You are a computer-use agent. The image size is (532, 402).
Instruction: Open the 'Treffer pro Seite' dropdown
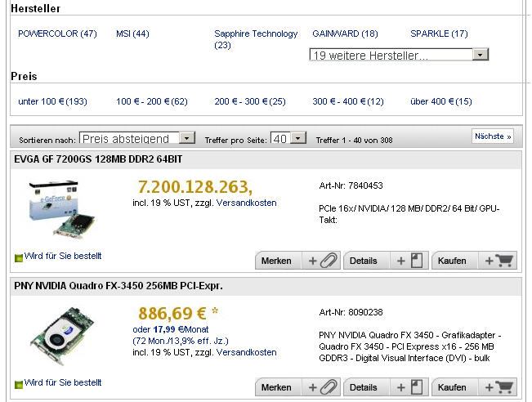point(288,138)
